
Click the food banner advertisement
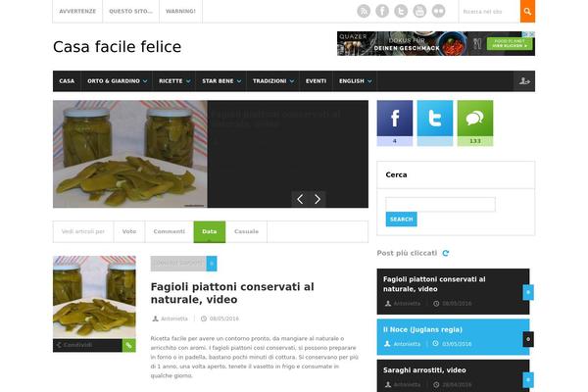click(x=436, y=43)
